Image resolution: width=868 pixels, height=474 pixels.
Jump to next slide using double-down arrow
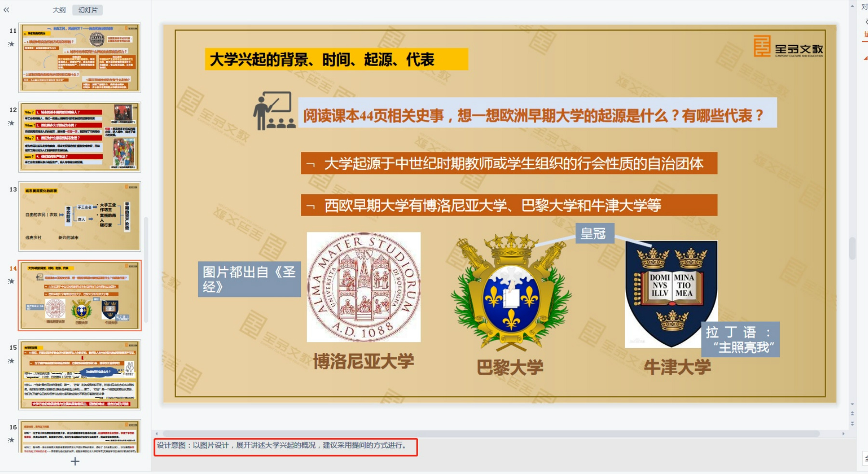(852, 424)
